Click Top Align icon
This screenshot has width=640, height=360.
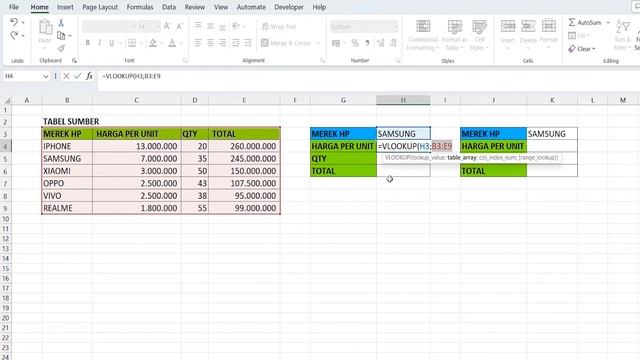point(198,27)
